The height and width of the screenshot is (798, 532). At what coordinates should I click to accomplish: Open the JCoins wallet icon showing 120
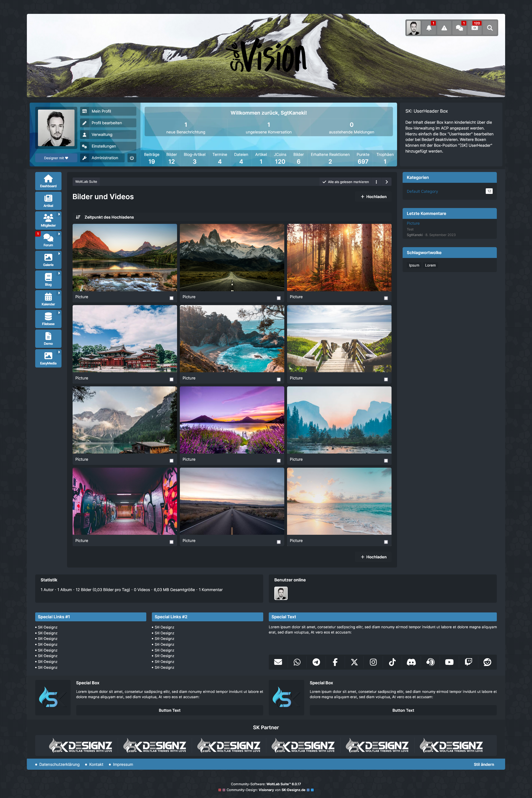click(x=475, y=28)
